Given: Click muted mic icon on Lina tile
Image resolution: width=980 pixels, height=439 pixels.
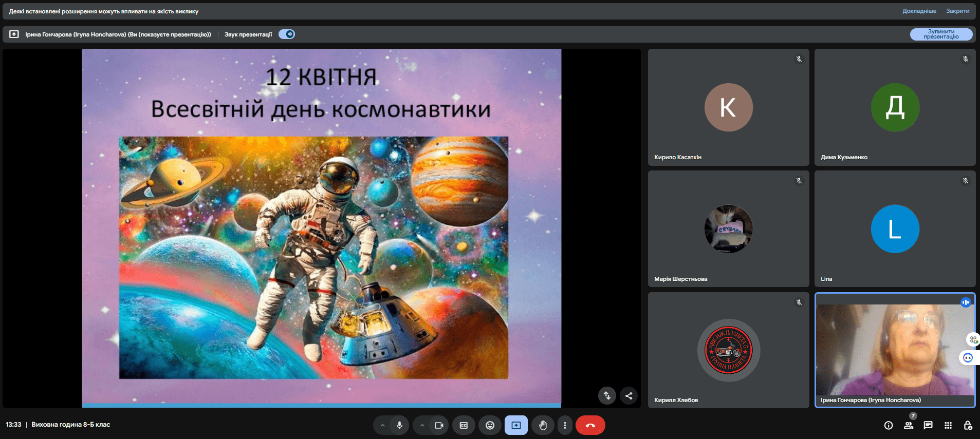Looking at the screenshot, I should [x=966, y=181].
